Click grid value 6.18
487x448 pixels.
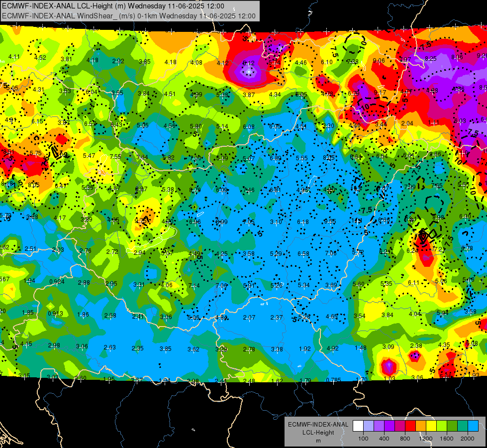[303, 222]
